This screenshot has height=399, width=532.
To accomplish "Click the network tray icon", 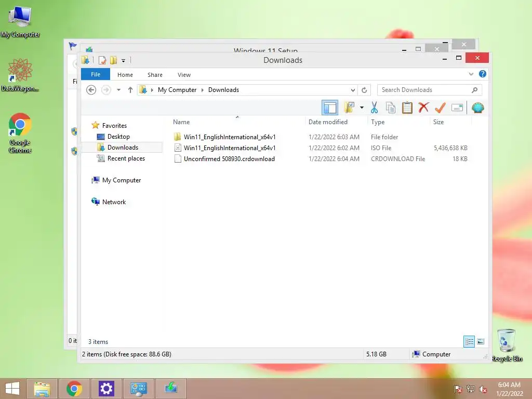I will pos(471,389).
